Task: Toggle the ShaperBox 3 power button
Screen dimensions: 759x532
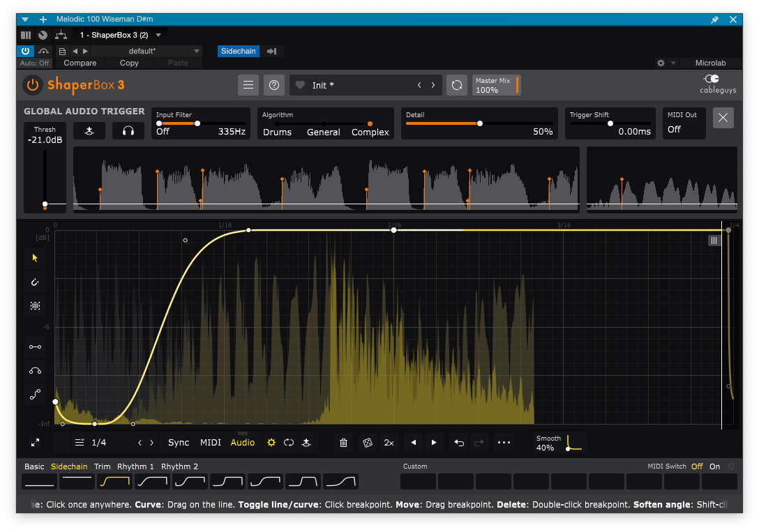Action: tap(32, 85)
